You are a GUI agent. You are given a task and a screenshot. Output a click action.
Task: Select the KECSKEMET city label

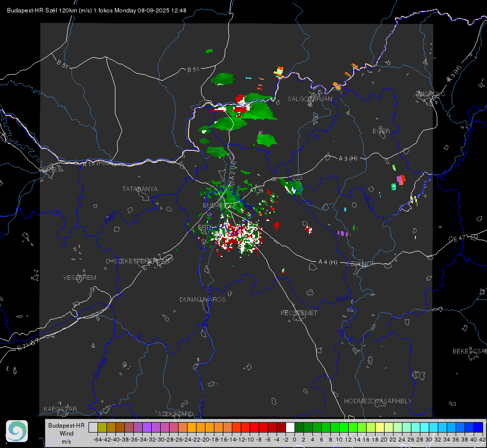(x=299, y=313)
